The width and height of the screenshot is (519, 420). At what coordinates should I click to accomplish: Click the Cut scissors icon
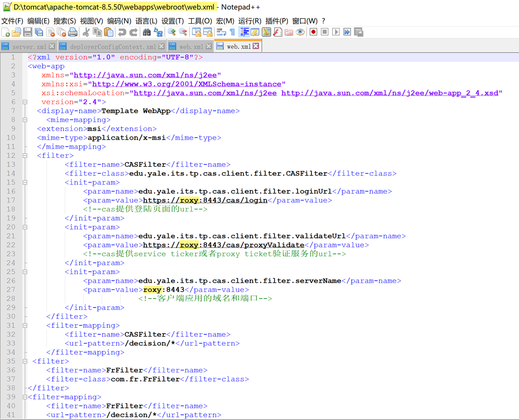(x=86, y=32)
